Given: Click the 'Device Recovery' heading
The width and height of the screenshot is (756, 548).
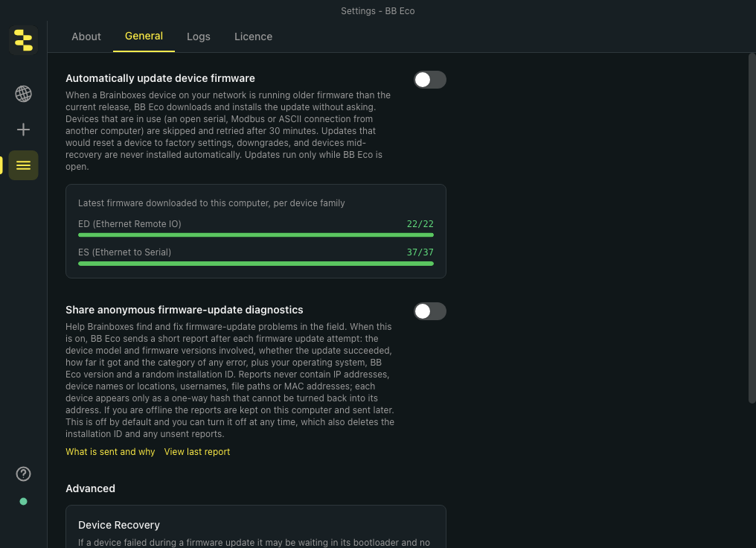Looking at the screenshot, I should point(119,525).
